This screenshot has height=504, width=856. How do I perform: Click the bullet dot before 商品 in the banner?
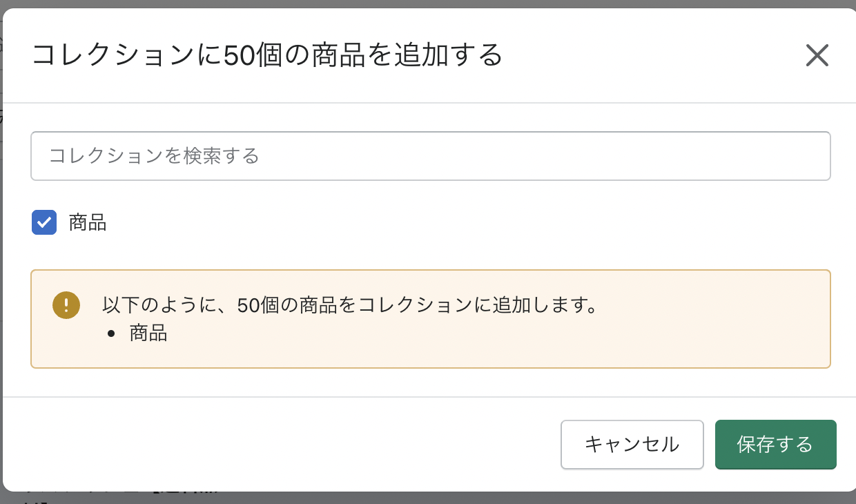pyautogui.click(x=111, y=334)
